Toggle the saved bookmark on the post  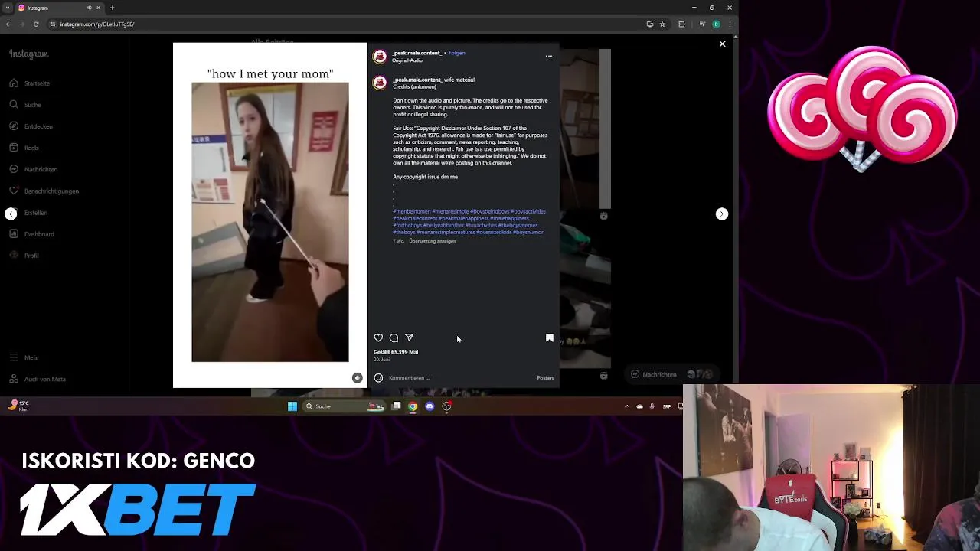click(549, 337)
